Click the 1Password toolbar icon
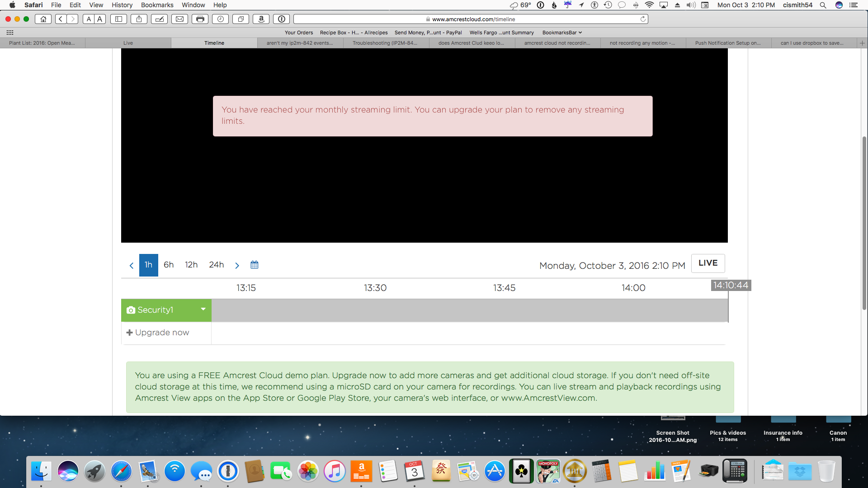This screenshot has height=488, width=868. 282,19
